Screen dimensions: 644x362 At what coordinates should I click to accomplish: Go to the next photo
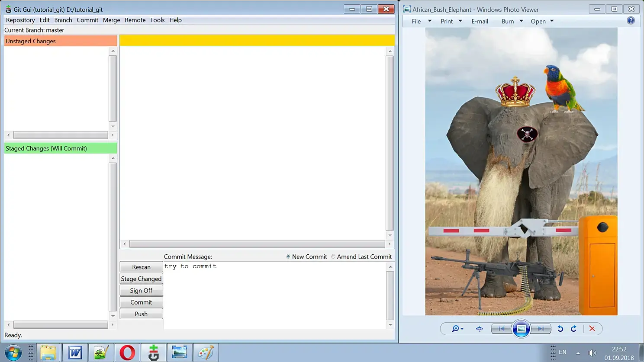click(541, 329)
